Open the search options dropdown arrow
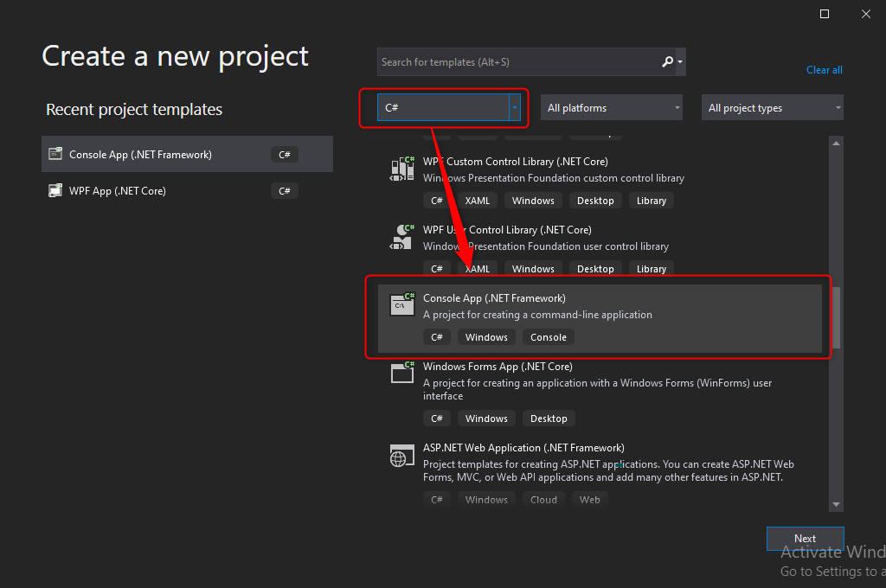886x588 pixels. pyautogui.click(x=681, y=62)
